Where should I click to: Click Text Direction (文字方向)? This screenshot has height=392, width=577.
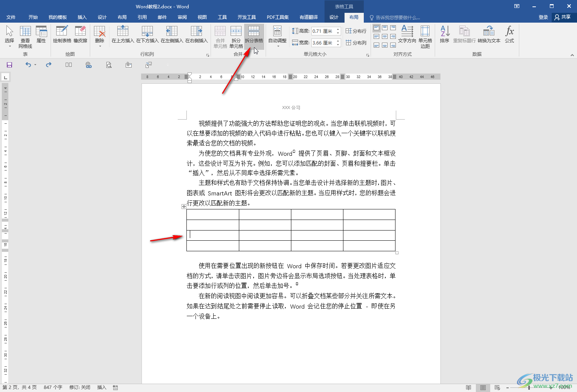click(407, 34)
